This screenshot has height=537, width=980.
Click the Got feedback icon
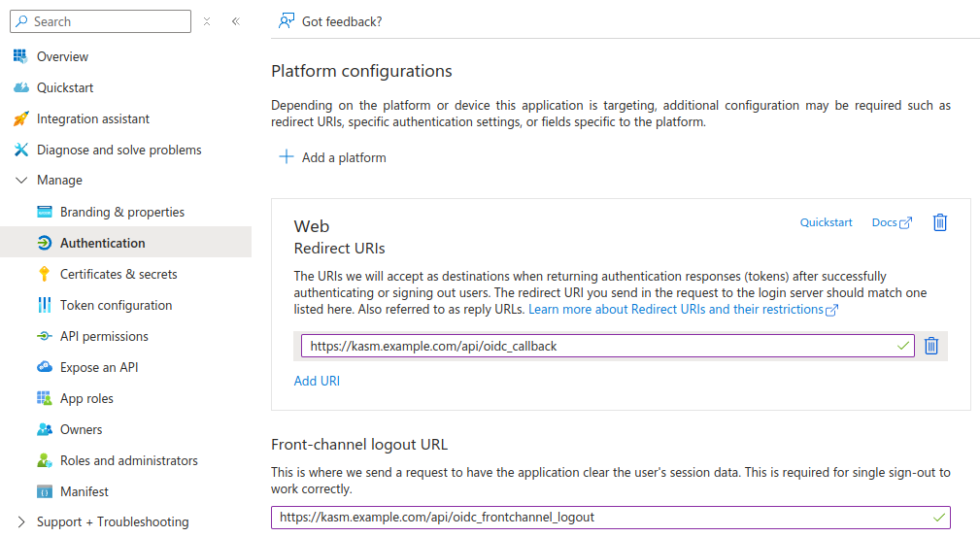(x=287, y=21)
